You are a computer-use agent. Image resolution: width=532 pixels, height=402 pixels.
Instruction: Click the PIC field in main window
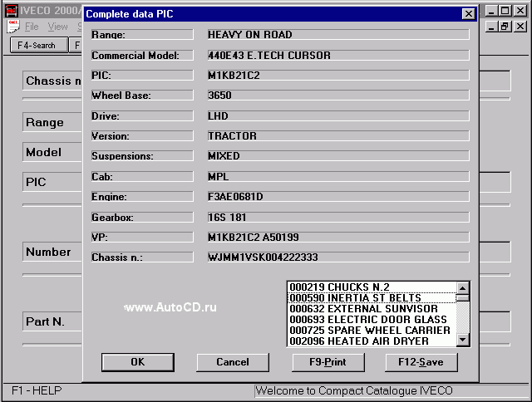point(52,182)
